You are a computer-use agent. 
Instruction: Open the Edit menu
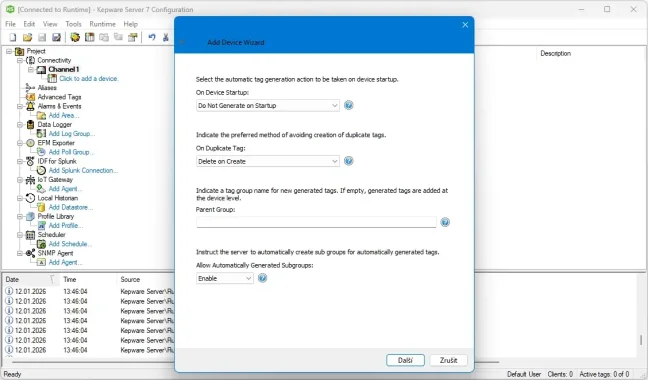(x=29, y=24)
